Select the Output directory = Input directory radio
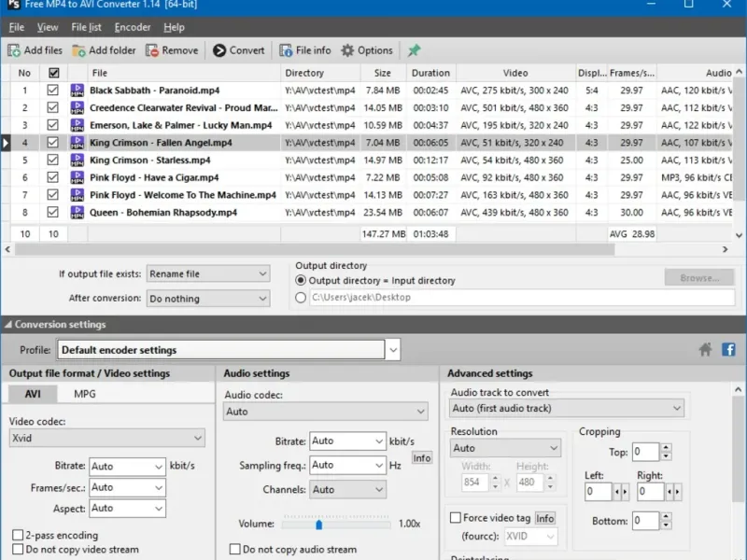 (301, 280)
